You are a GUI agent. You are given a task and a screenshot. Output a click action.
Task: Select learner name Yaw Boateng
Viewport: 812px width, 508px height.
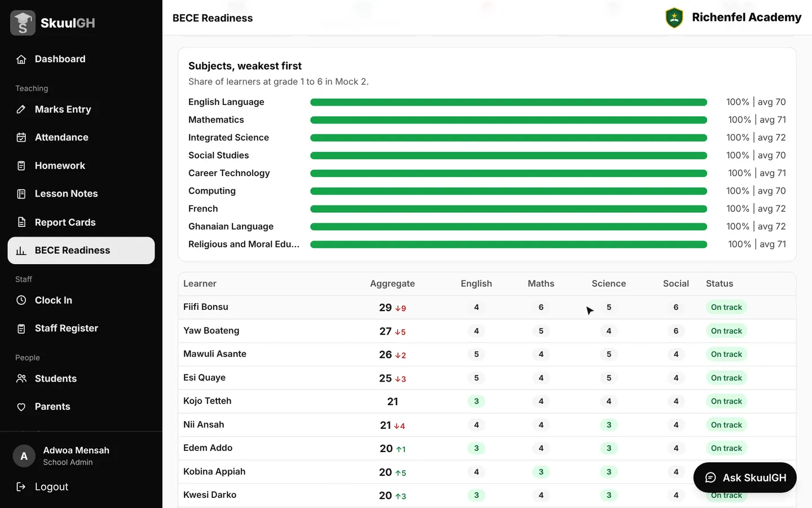tap(211, 331)
